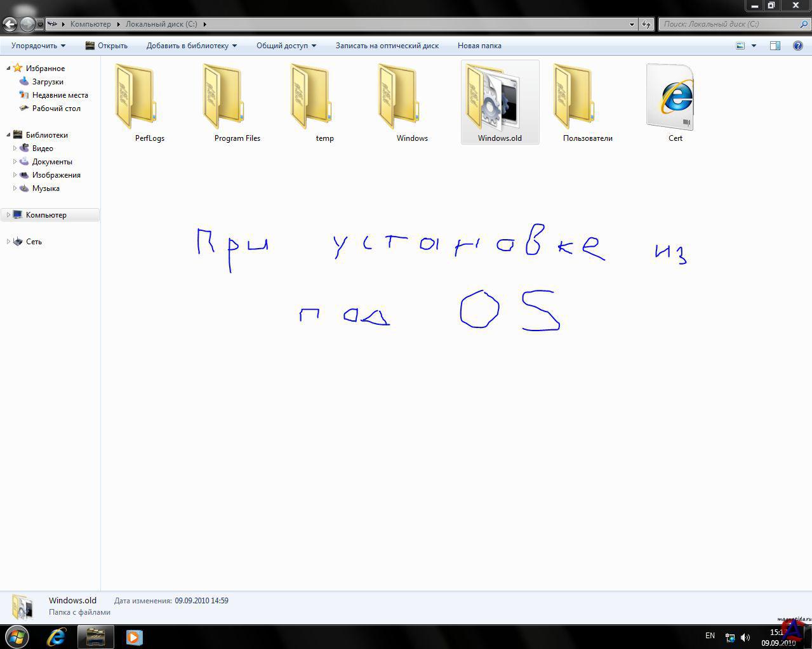The width and height of the screenshot is (812, 649).
Task: Expand the Сеть tree node
Action: pyautogui.click(x=8, y=242)
